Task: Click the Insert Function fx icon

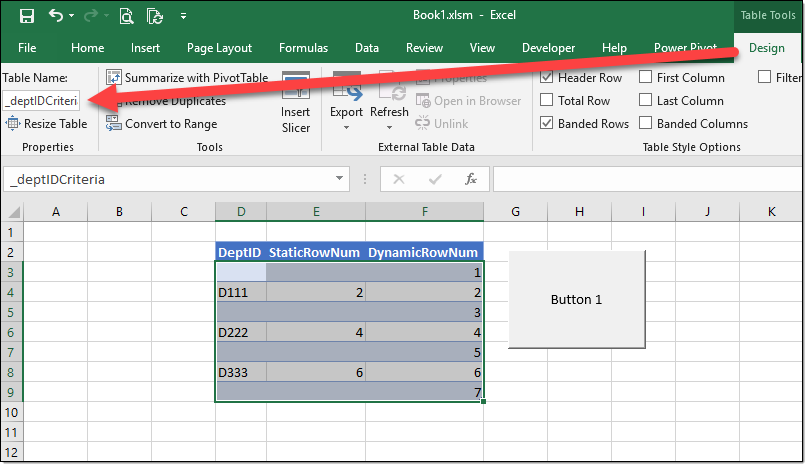Action: (x=470, y=179)
